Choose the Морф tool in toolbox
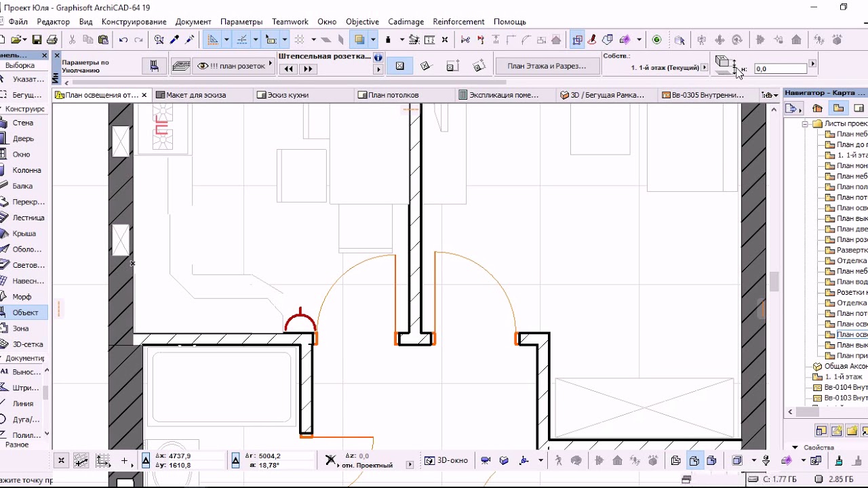This screenshot has height=488, width=868. click(22, 297)
